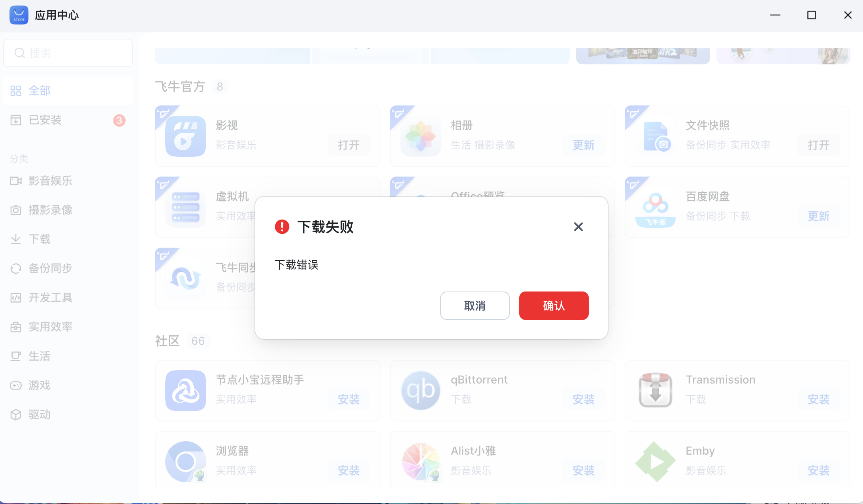Click the Transmission app icon
The height and width of the screenshot is (504, 863).
(656, 391)
